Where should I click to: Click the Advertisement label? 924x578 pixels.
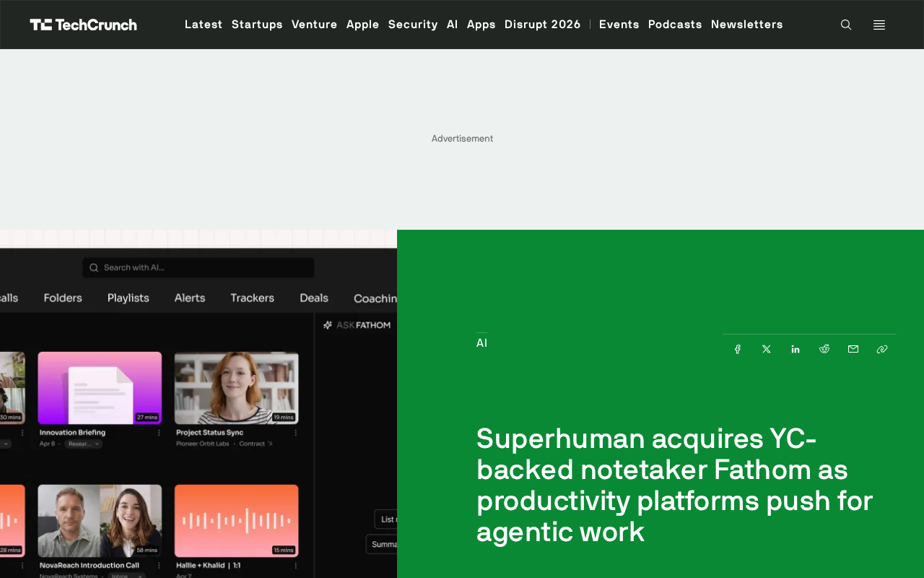(x=462, y=139)
